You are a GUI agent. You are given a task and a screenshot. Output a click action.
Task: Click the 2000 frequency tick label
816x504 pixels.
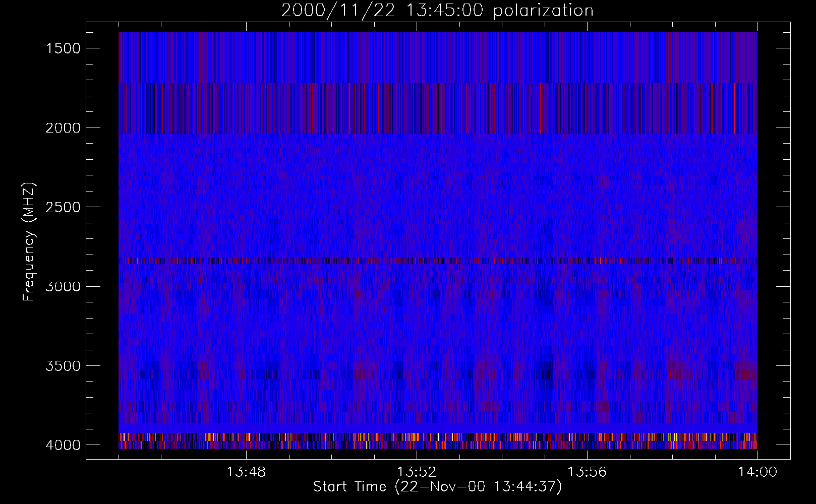click(63, 128)
